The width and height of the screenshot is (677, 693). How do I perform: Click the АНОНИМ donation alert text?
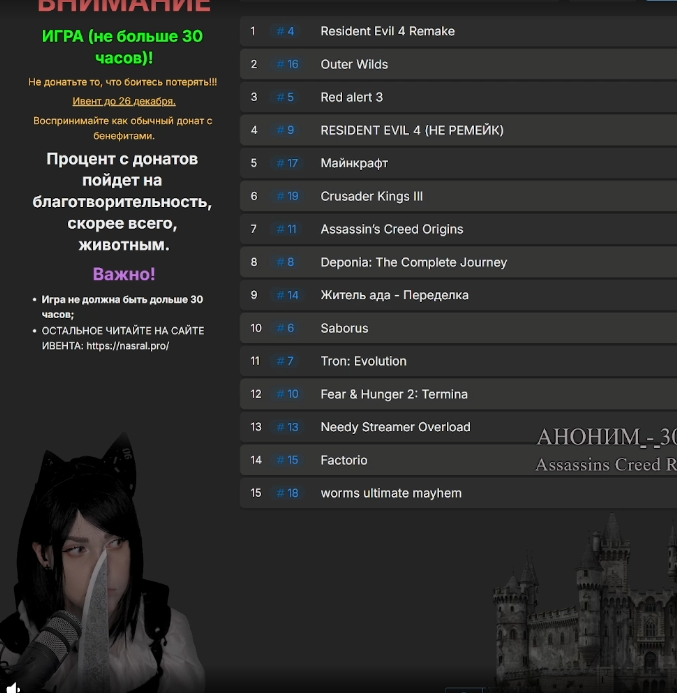[x=606, y=438]
